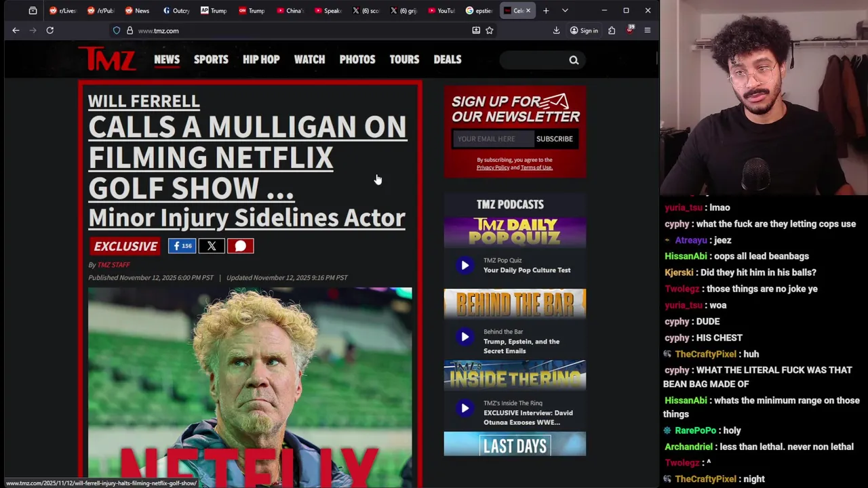
Task: Open the DEALS menu item
Action: (x=448, y=60)
